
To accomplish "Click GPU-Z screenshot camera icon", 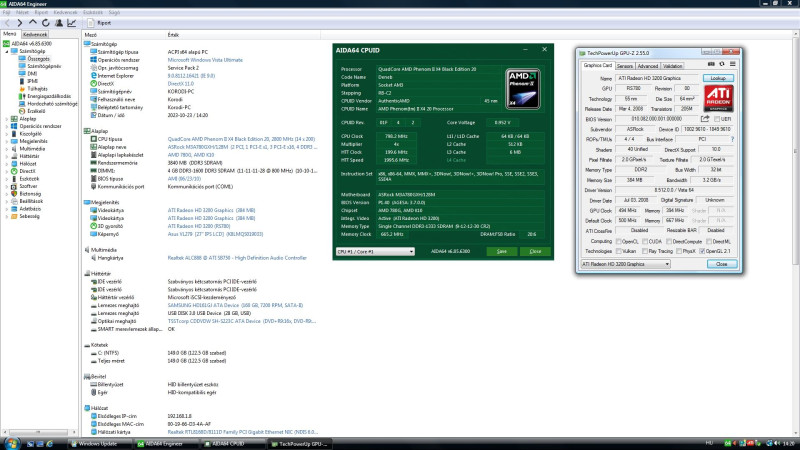I will (711, 64).
